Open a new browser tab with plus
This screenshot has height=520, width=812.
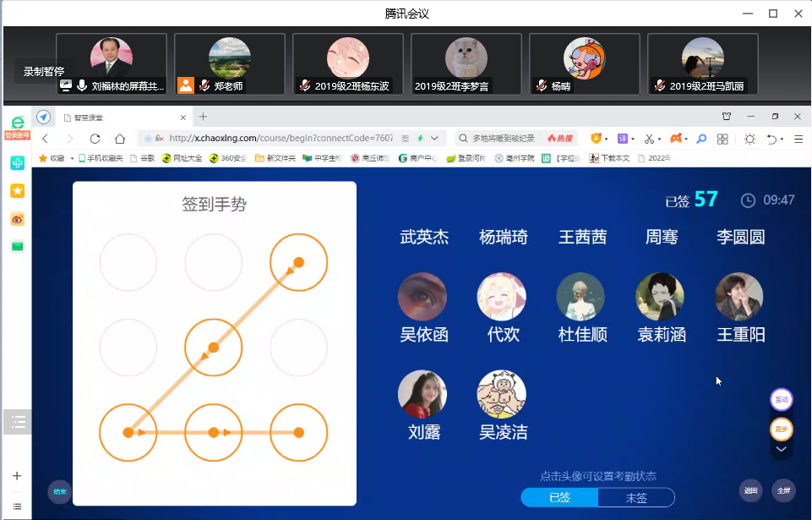tap(203, 117)
